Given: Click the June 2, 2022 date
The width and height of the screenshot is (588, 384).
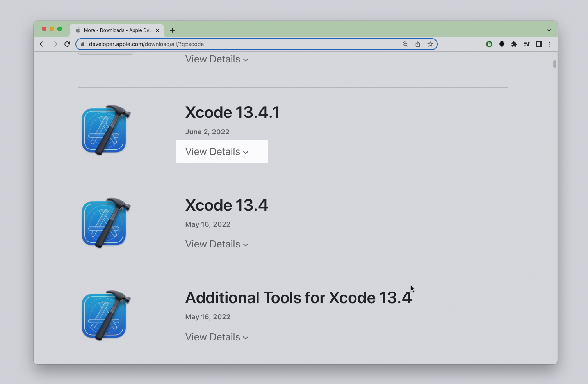Looking at the screenshot, I should coord(207,132).
